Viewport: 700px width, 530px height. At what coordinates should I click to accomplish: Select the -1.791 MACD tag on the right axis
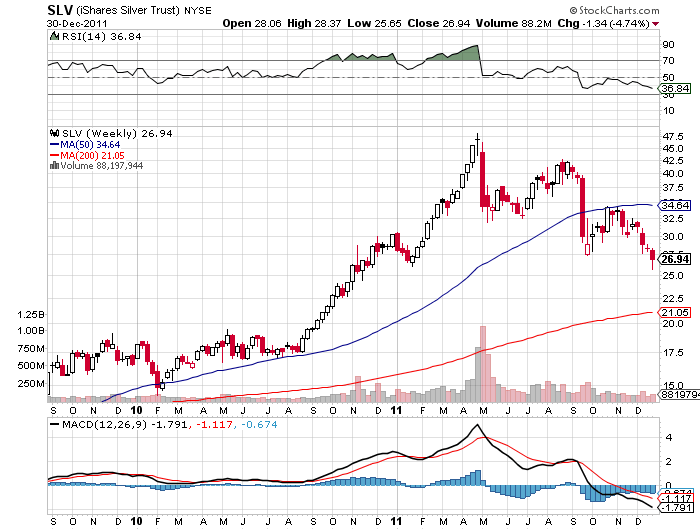(676, 508)
